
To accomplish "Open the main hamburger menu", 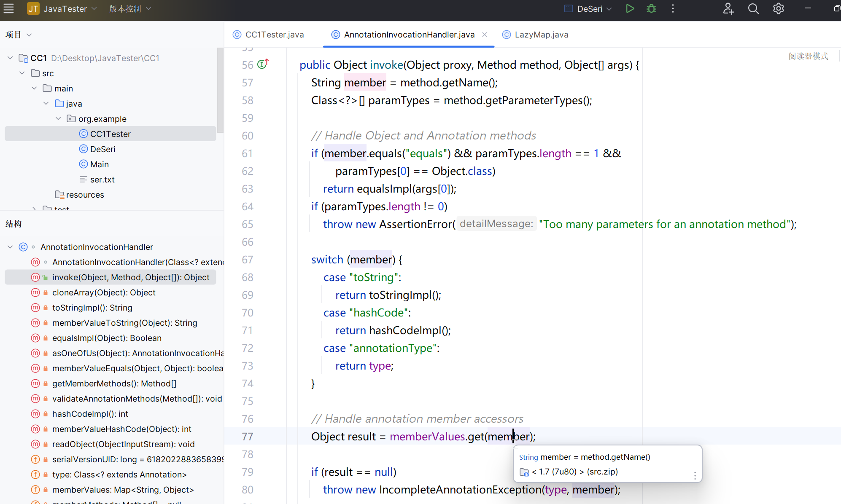I will (x=9, y=9).
